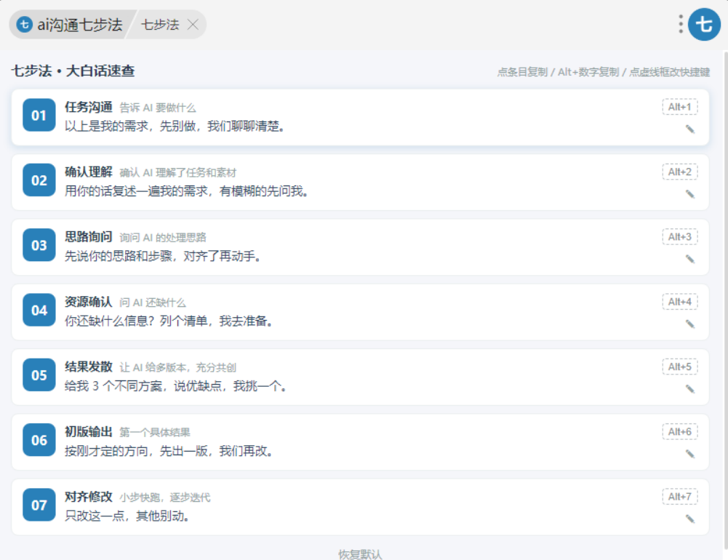Select the 七步法 tab
728x560 pixels.
167,24
